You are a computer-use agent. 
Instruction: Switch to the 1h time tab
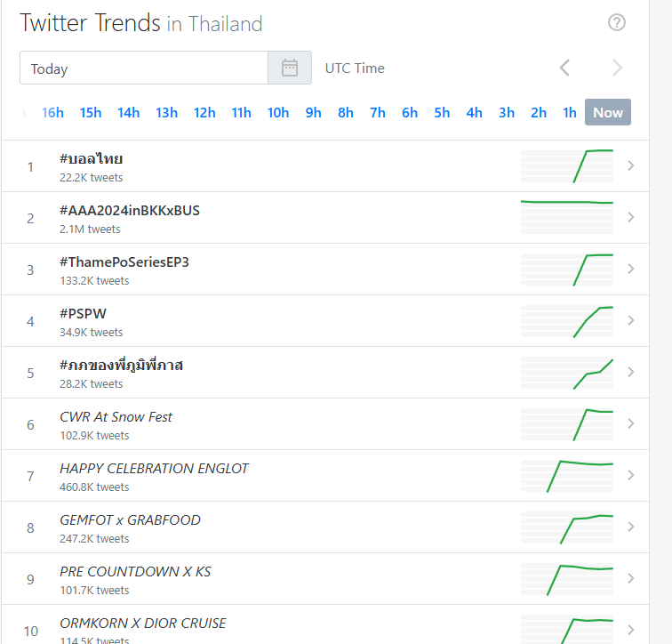(x=570, y=112)
